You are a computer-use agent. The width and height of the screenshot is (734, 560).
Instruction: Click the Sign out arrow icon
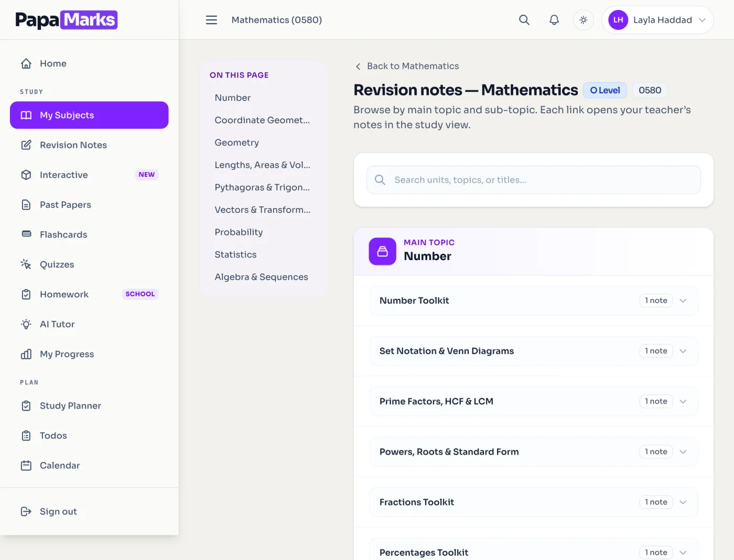[x=26, y=512]
